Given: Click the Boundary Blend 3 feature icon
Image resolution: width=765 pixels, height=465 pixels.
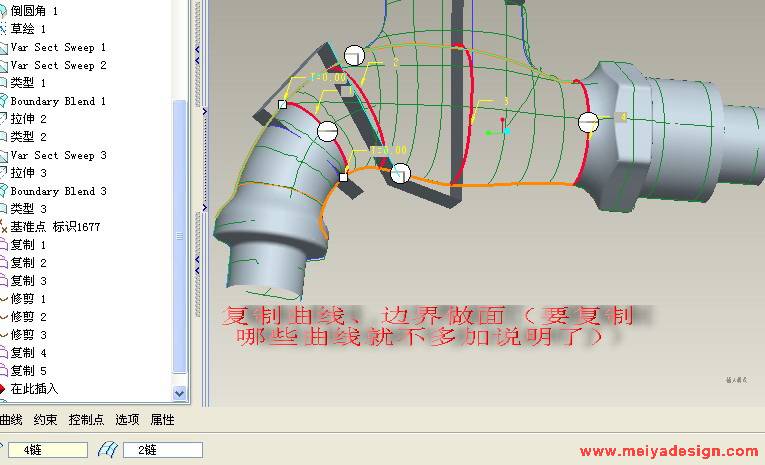Looking at the screenshot, I should pos(3,191).
